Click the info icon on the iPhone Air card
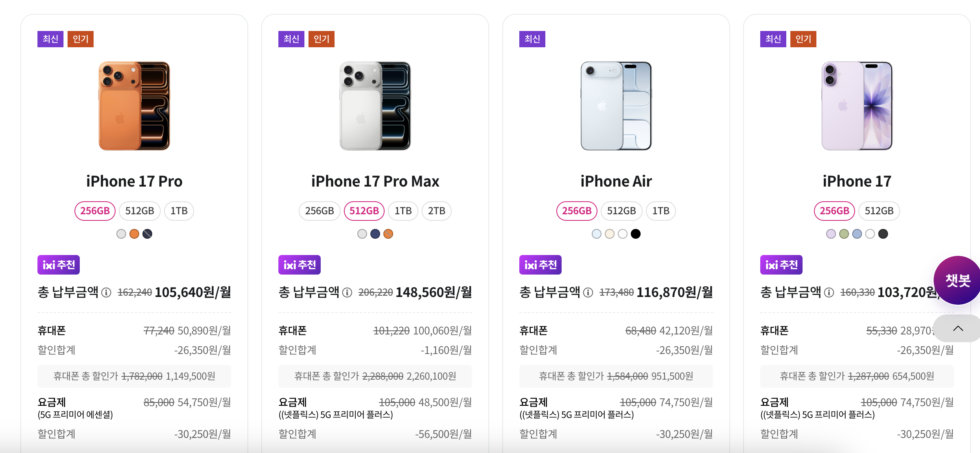The image size is (980, 453). click(587, 293)
